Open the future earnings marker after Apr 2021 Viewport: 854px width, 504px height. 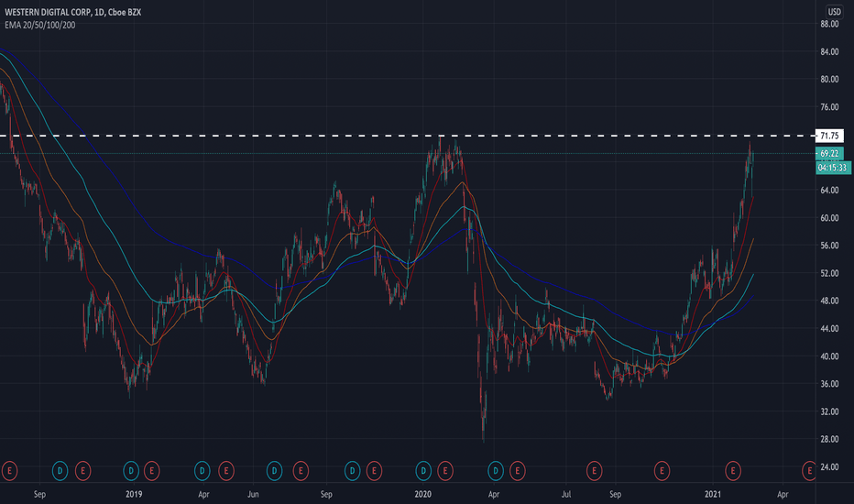point(809,470)
